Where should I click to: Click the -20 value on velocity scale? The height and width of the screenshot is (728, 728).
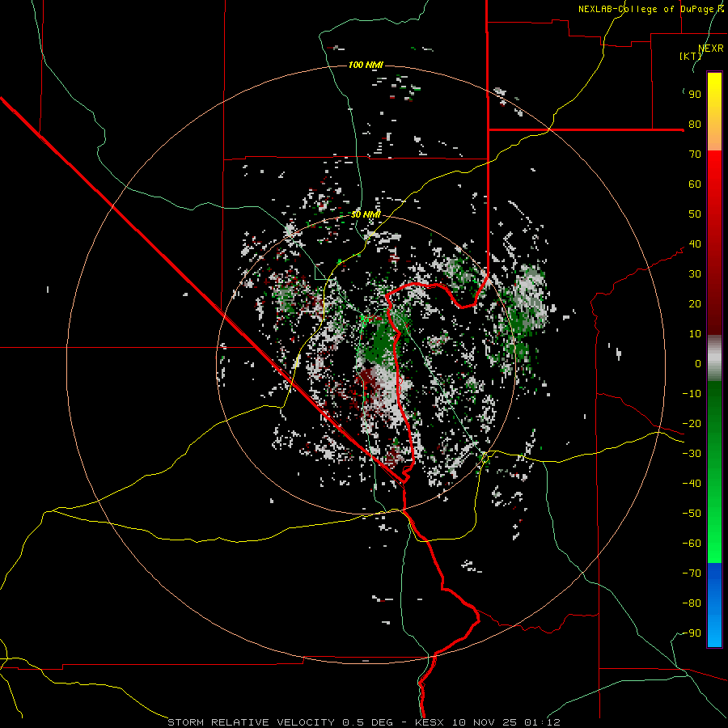692,424
